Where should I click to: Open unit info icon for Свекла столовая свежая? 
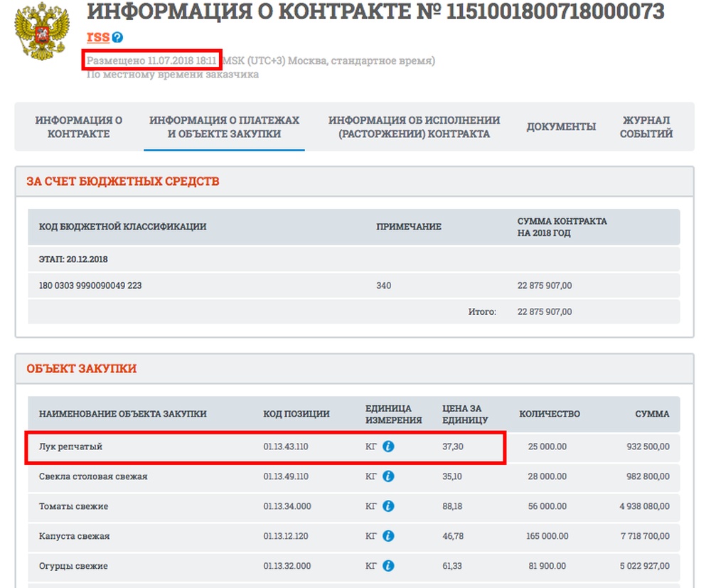coord(388,476)
